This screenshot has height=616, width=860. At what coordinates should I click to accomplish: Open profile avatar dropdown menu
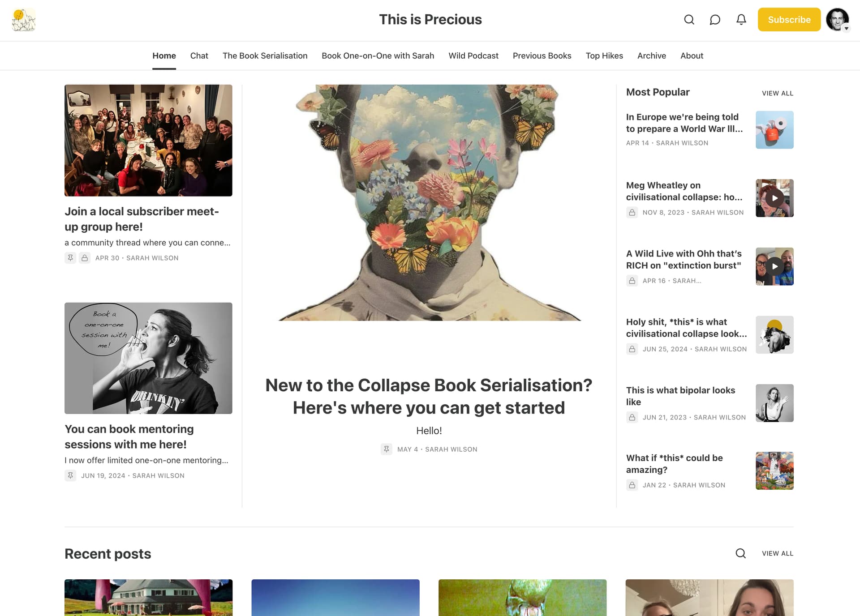pyautogui.click(x=838, y=20)
